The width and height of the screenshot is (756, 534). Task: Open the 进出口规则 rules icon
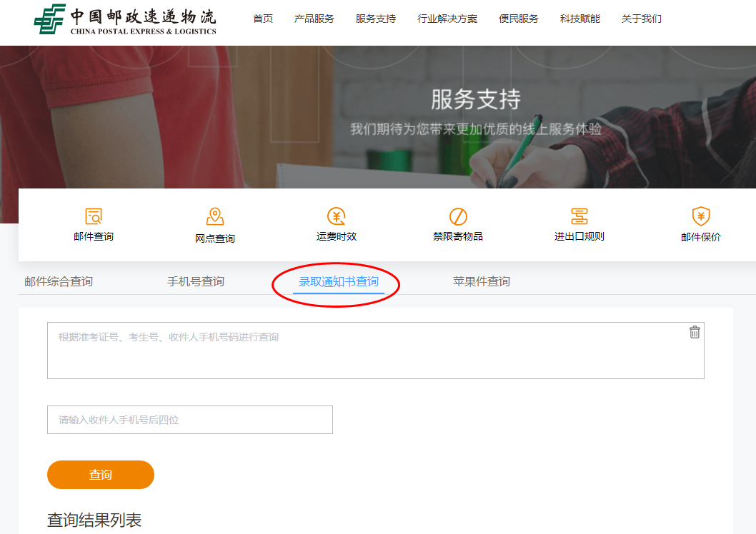[x=580, y=216]
